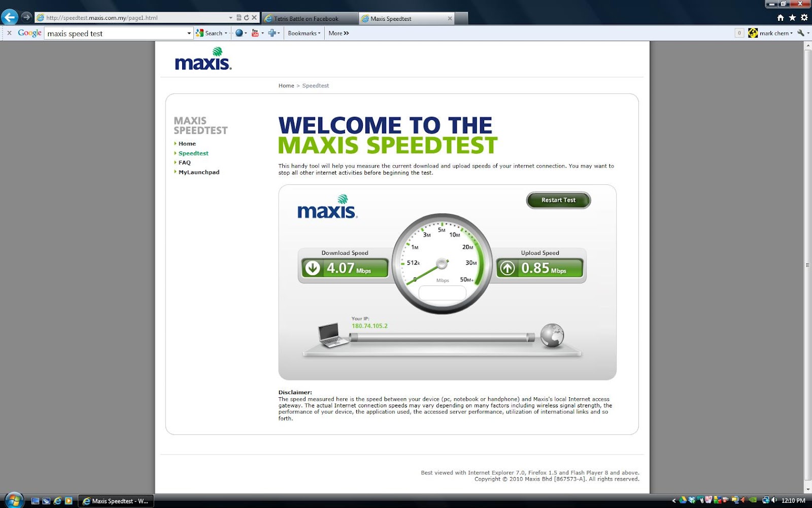Expand the address bar URL history dropdown
This screenshot has height=508, width=812.
point(231,17)
